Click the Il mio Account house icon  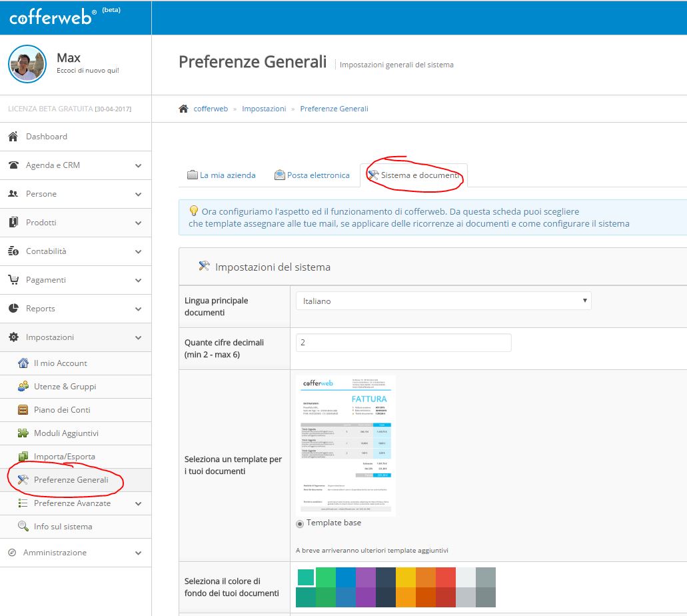23,363
